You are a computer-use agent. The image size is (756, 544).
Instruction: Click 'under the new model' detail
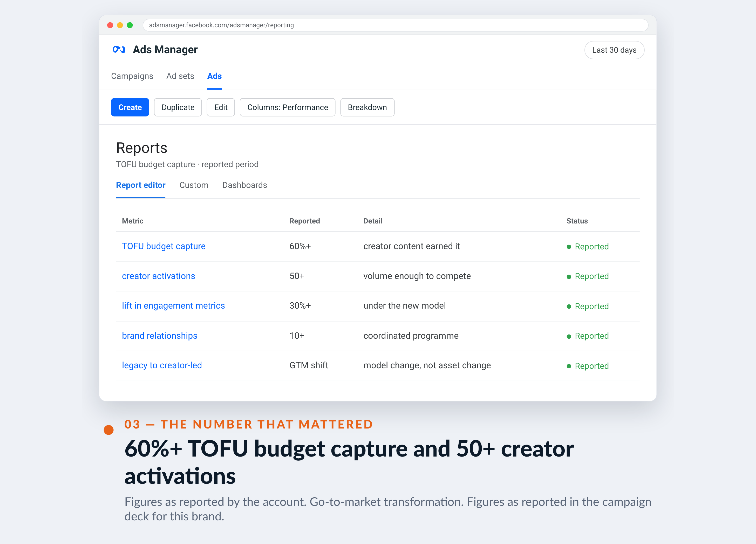click(404, 306)
